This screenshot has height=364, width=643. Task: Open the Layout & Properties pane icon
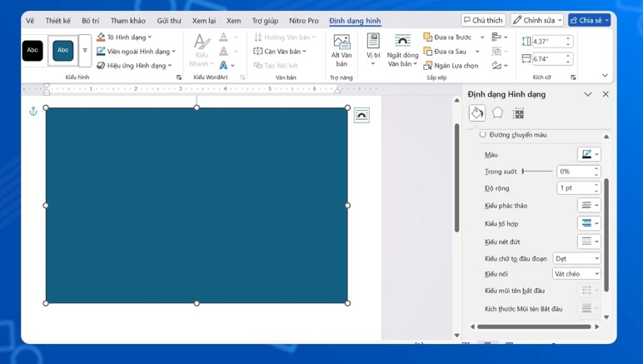(518, 113)
